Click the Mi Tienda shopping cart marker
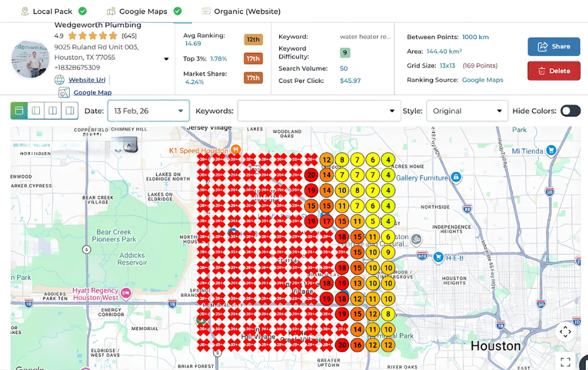The width and height of the screenshot is (588, 370). pyautogui.click(x=551, y=150)
